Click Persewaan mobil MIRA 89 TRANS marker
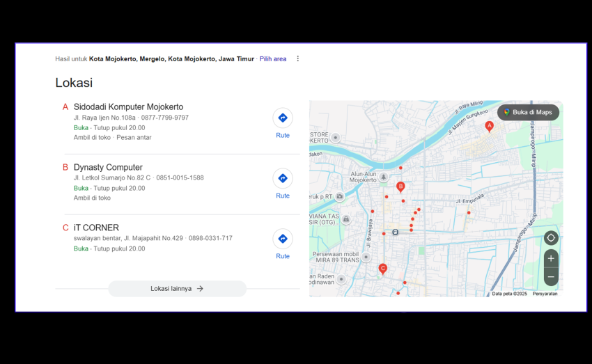Screen dimensions: 592x364 click(366, 257)
